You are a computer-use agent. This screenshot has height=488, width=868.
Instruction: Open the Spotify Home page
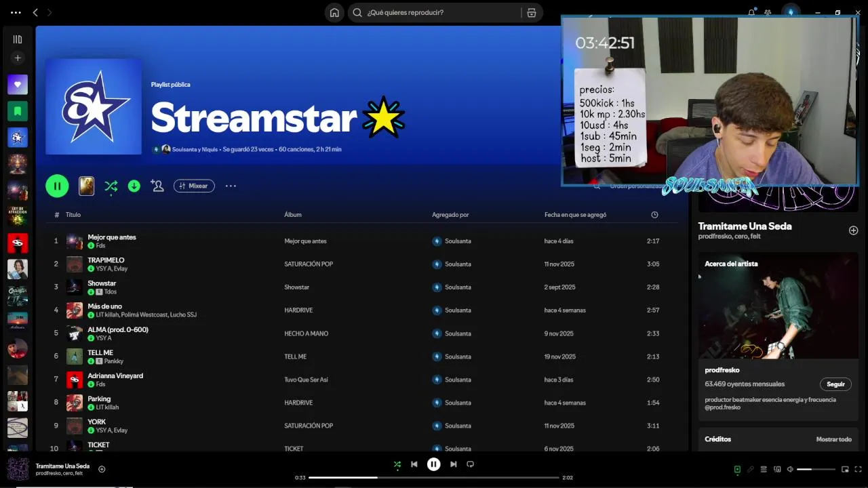click(x=334, y=12)
